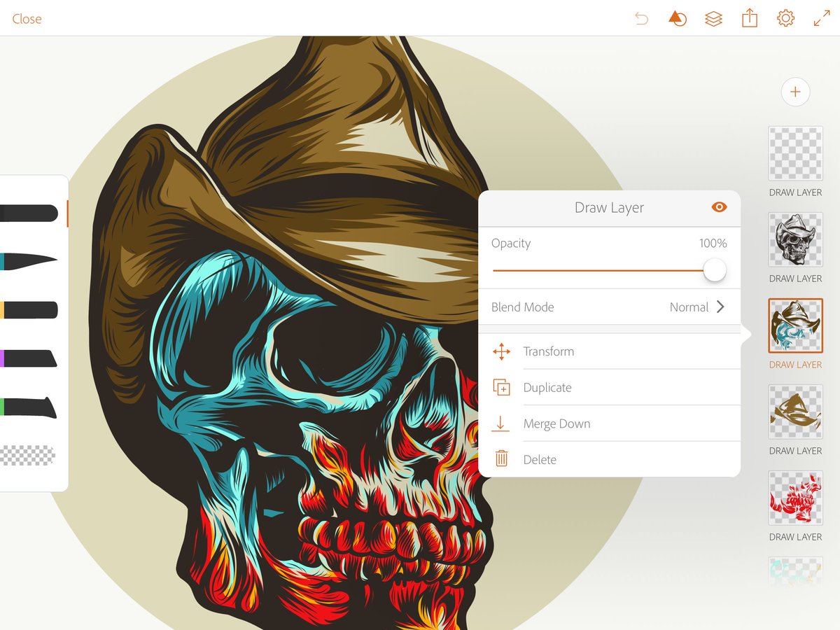Delete the layer via trash option
The image size is (840, 630).
(540, 460)
